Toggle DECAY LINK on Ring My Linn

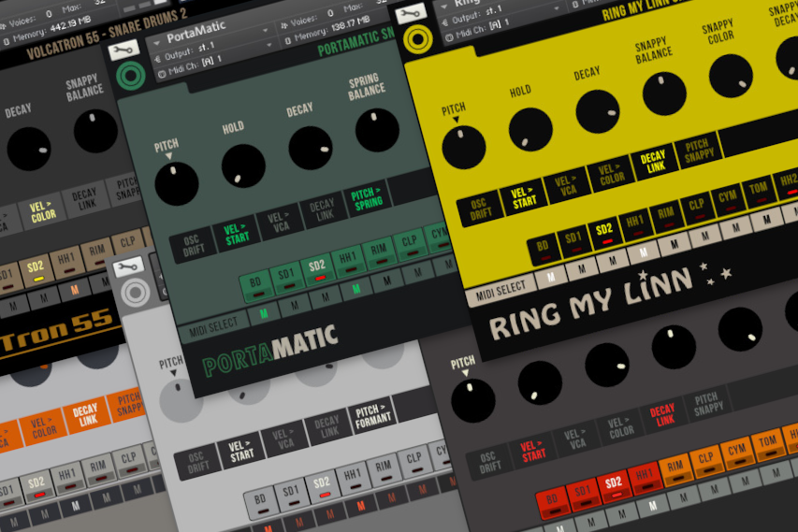(x=654, y=161)
